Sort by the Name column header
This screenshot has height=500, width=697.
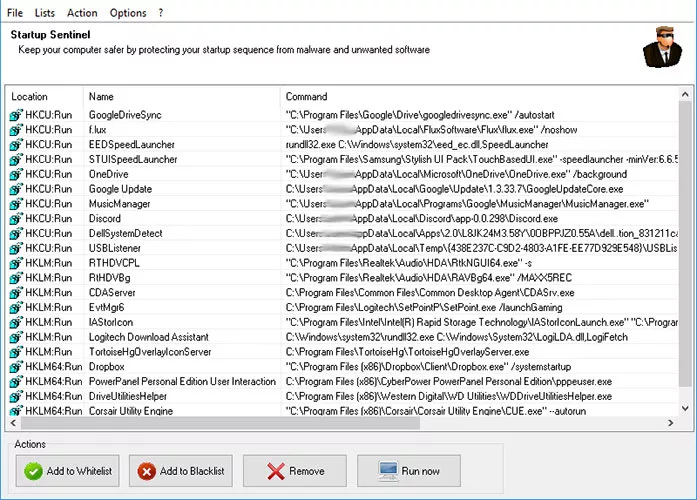(x=181, y=96)
